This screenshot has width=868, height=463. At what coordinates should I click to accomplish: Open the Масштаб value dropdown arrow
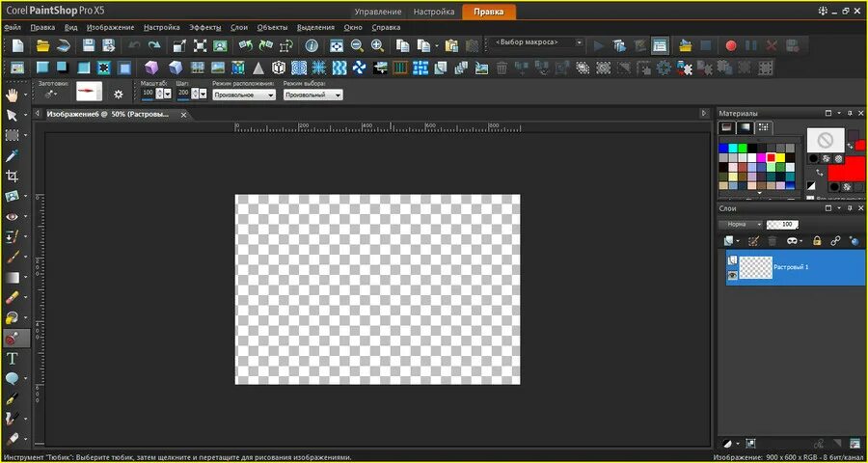click(167, 95)
